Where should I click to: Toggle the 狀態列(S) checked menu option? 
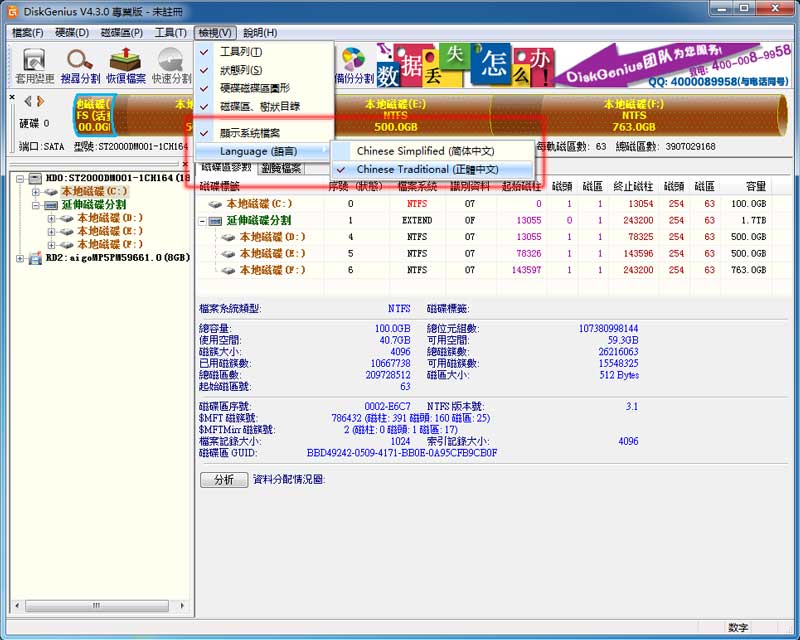tap(241, 70)
